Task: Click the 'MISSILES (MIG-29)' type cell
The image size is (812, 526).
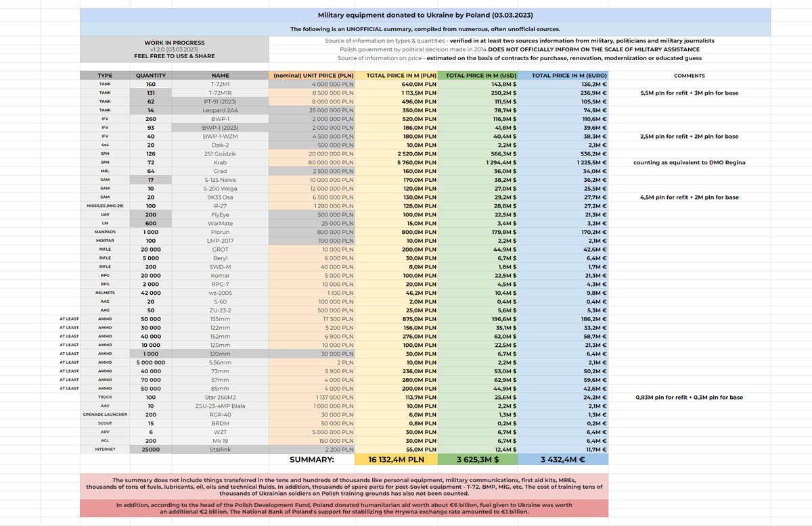Action: [105, 206]
